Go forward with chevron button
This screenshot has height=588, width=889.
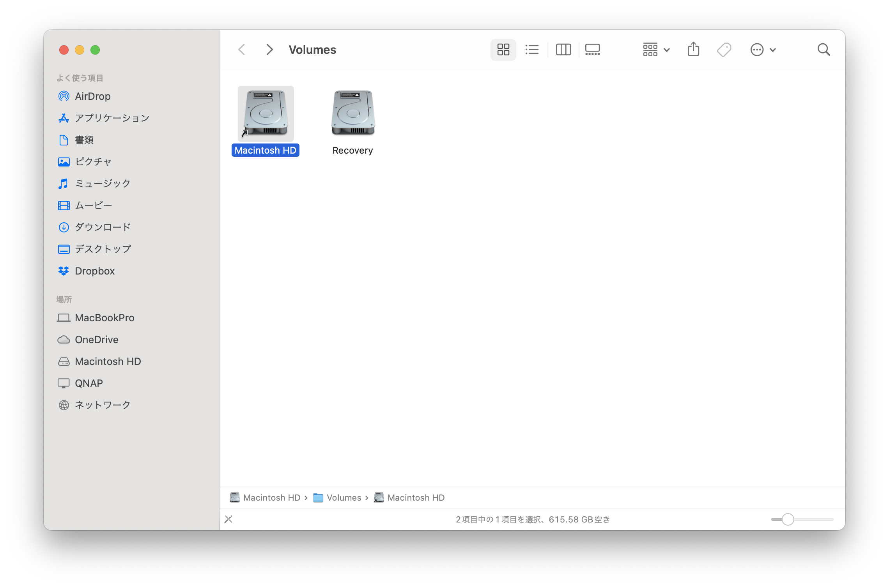tap(269, 50)
